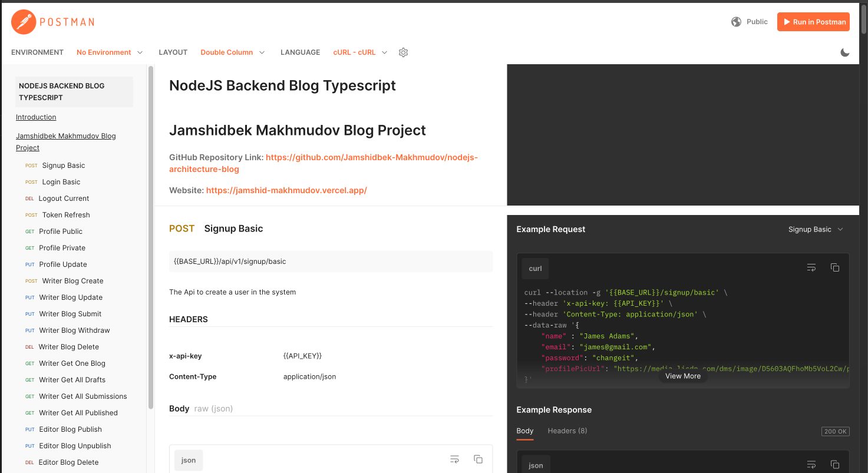Change example via Signup Basic dropdown
Screen dimensions: 868x473
816,229
